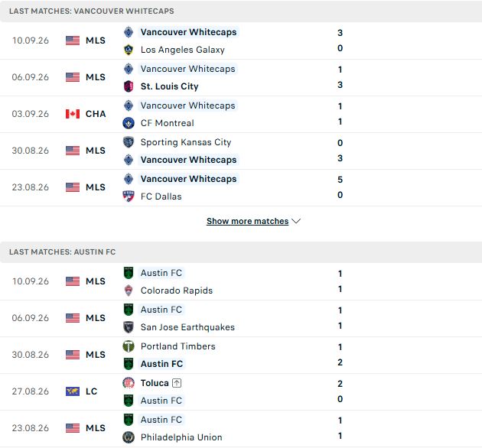Click Austin FC crest in Toluca match
The height and width of the screenshot is (448, 482).
129,401
